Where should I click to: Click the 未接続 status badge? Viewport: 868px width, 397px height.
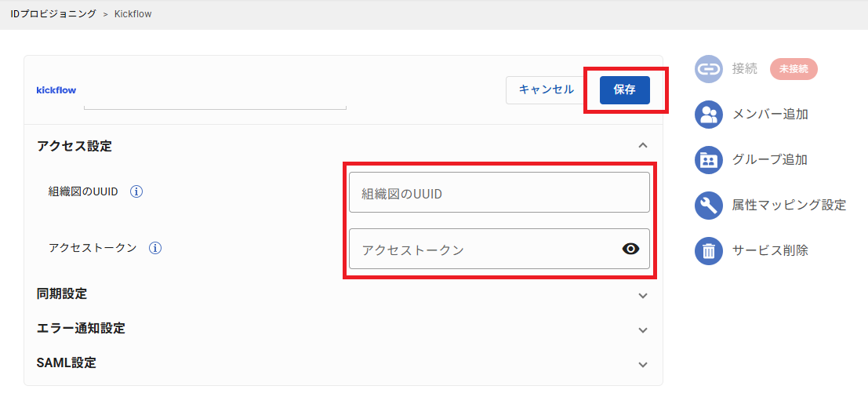pos(794,69)
